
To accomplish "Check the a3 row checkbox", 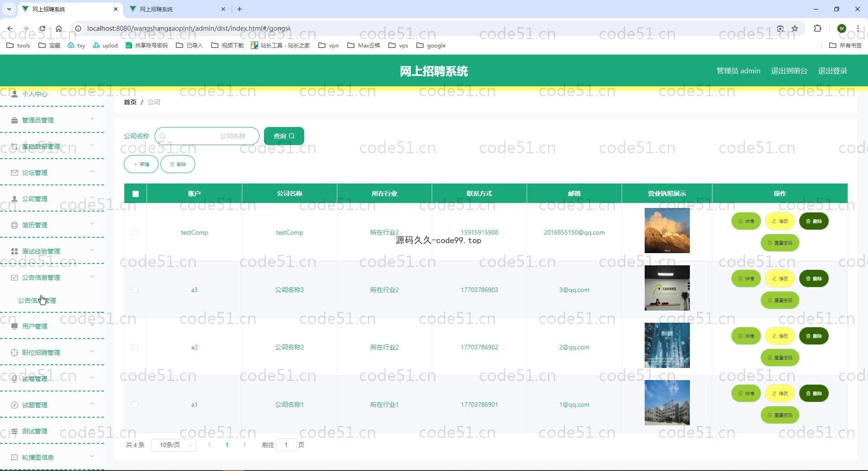I will (135, 290).
